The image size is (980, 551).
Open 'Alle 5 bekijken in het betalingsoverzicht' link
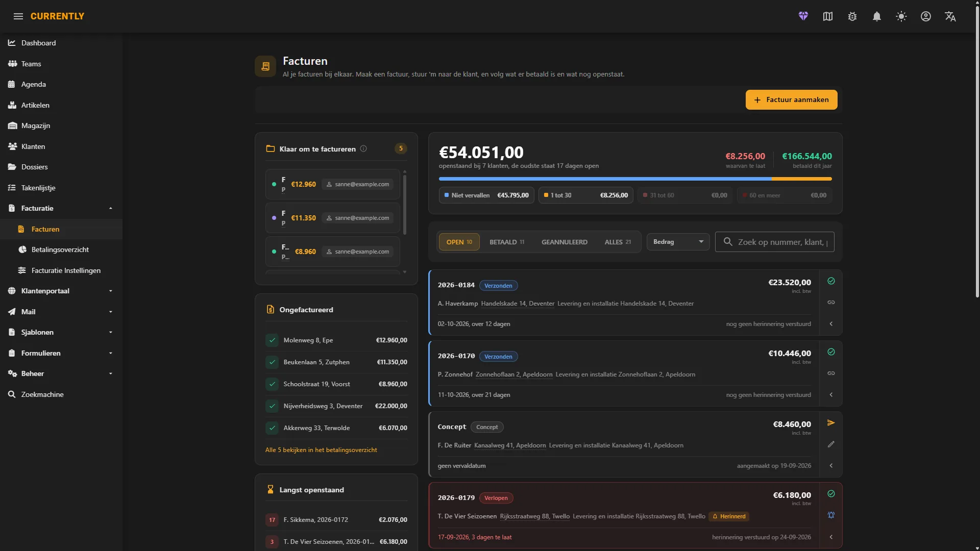click(x=321, y=450)
